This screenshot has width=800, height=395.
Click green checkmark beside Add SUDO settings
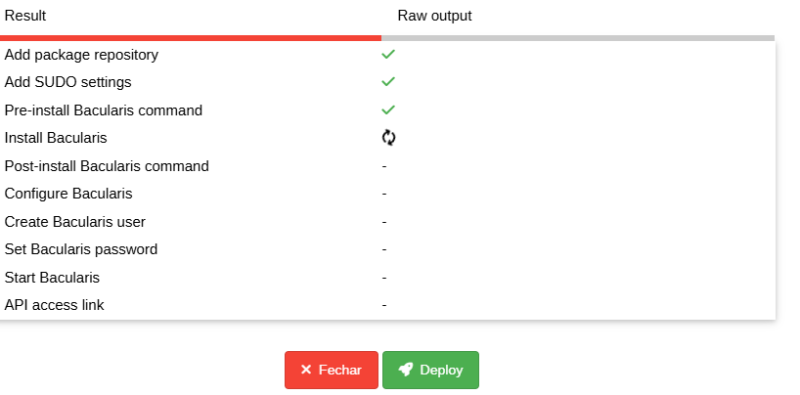pyautogui.click(x=388, y=82)
